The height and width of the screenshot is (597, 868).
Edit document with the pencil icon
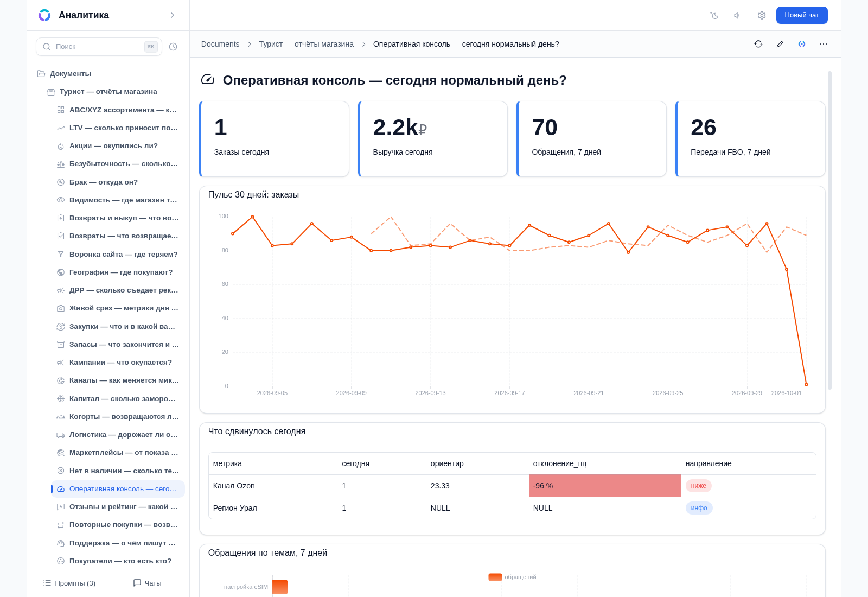[780, 44]
